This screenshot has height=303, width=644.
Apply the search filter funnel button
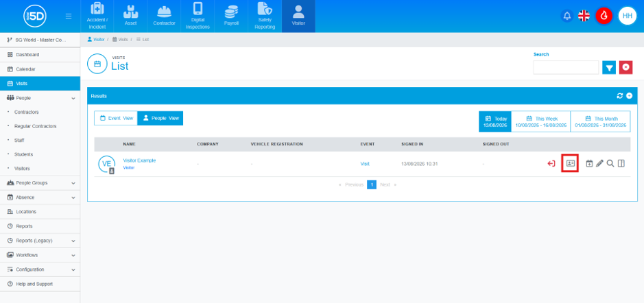609,67
